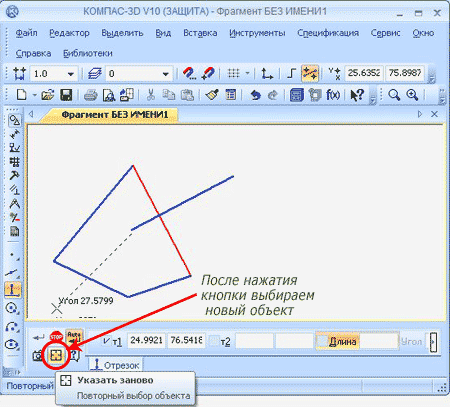Screen dimensions: 450x407
Task: Select the Фрагмент БЕЗ ИМЕНИ1 tab
Action: point(115,115)
